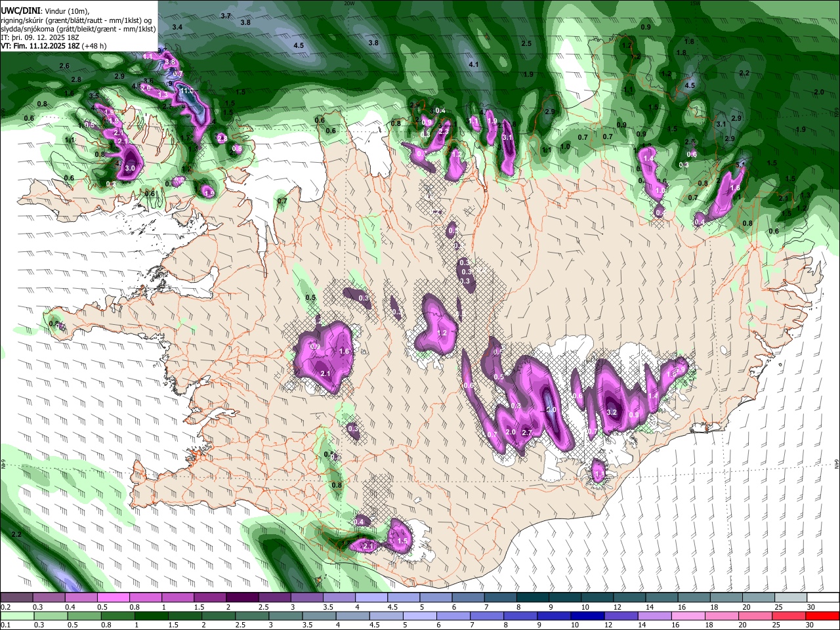Click the 'VT: Fim. 11.12.2025 18Z' line
Viewport: 840px width, 630px height.
tap(40, 46)
